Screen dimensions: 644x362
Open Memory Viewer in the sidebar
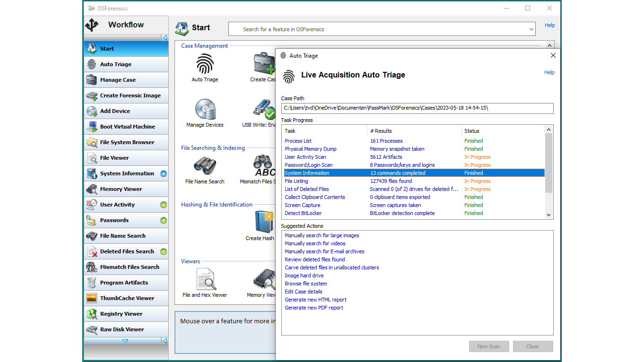[x=126, y=189]
